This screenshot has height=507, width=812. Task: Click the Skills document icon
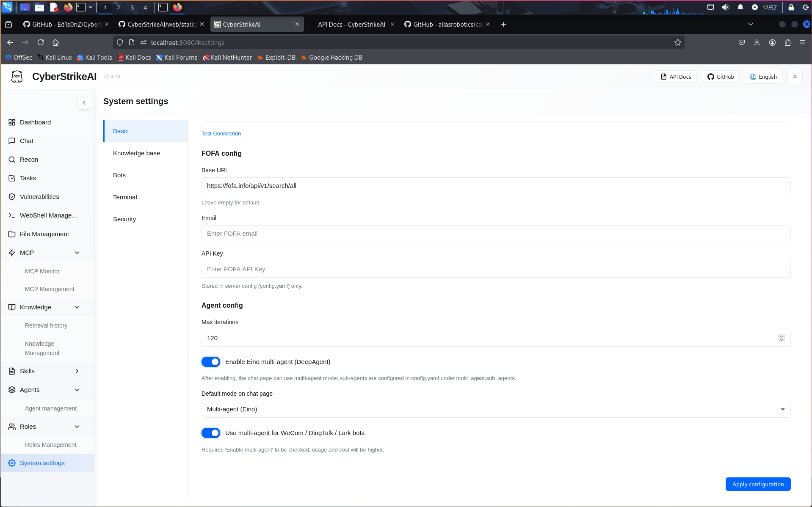click(x=12, y=371)
